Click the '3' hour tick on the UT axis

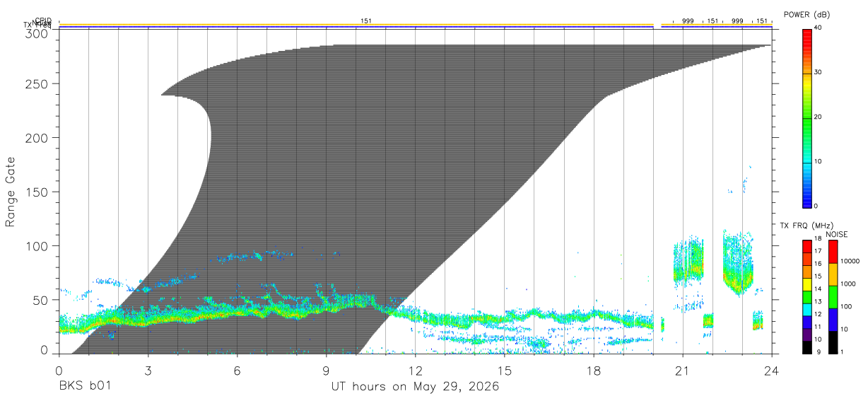pos(148,371)
